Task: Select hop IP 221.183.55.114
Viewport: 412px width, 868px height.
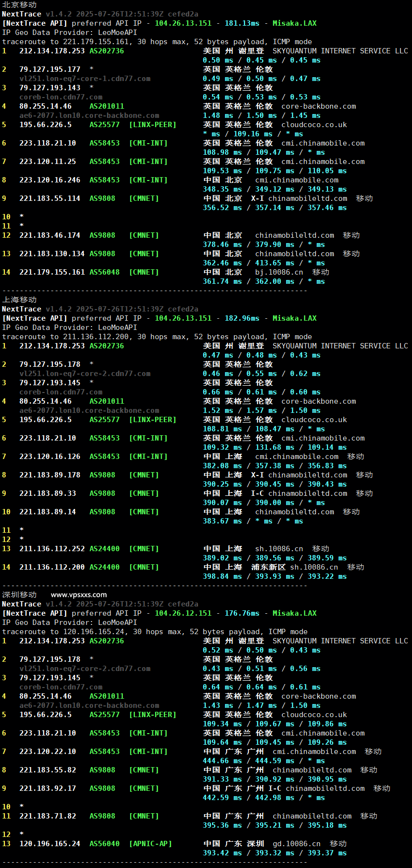Action: tap(50, 198)
